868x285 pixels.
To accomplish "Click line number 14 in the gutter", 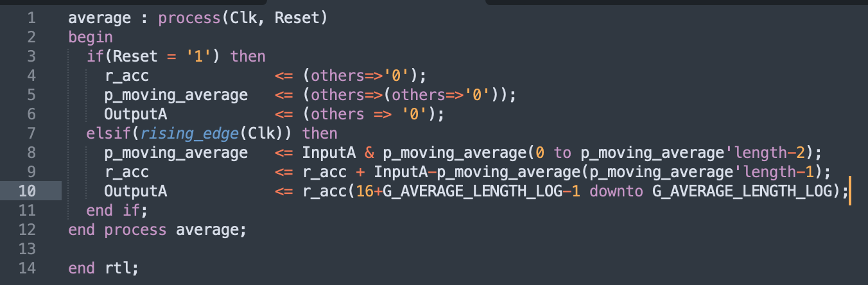I will tap(27, 268).
